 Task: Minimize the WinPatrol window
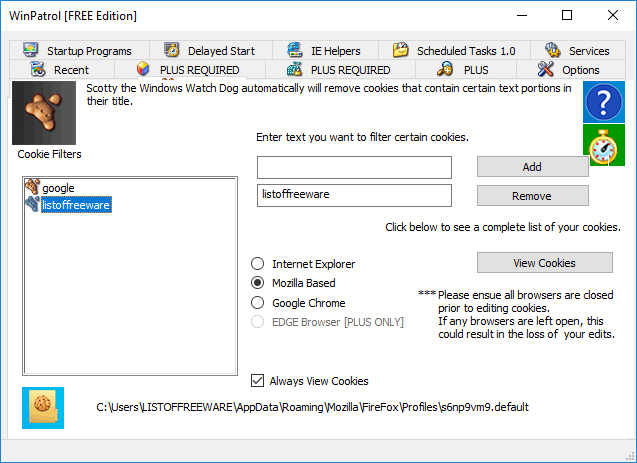pyautogui.click(x=522, y=15)
